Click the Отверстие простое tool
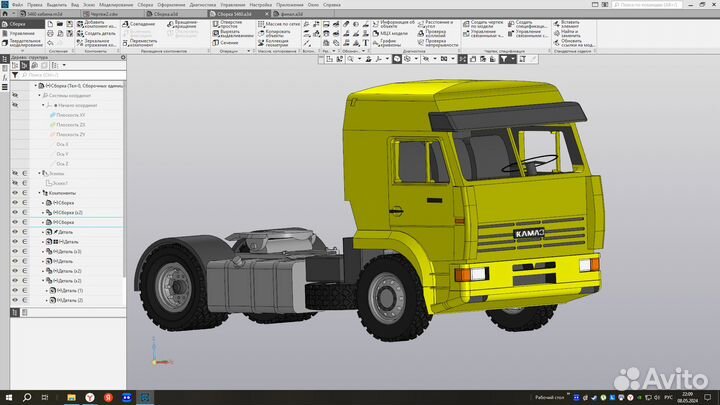 click(x=228, y=24)
